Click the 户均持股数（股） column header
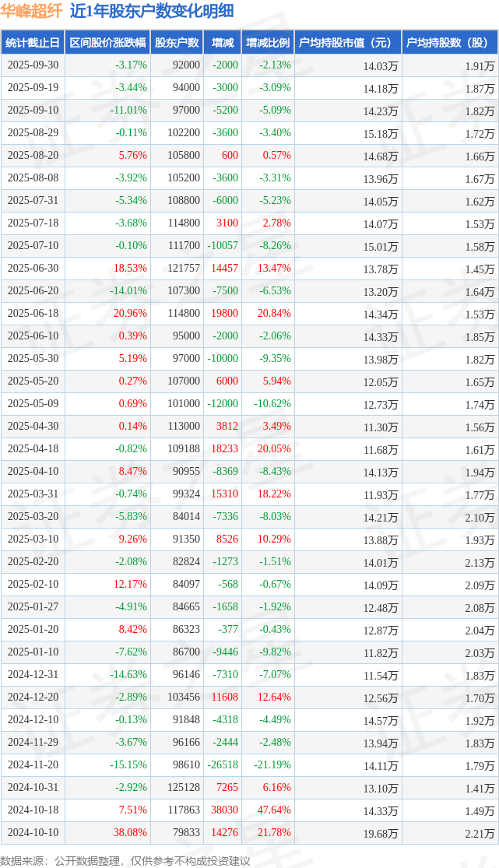 click(450, 43)
